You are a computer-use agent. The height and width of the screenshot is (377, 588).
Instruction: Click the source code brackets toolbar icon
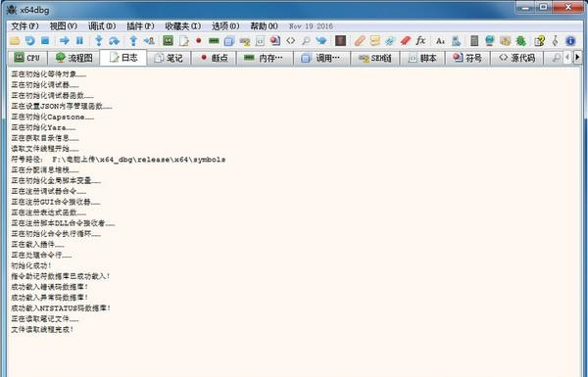point(291,40)
